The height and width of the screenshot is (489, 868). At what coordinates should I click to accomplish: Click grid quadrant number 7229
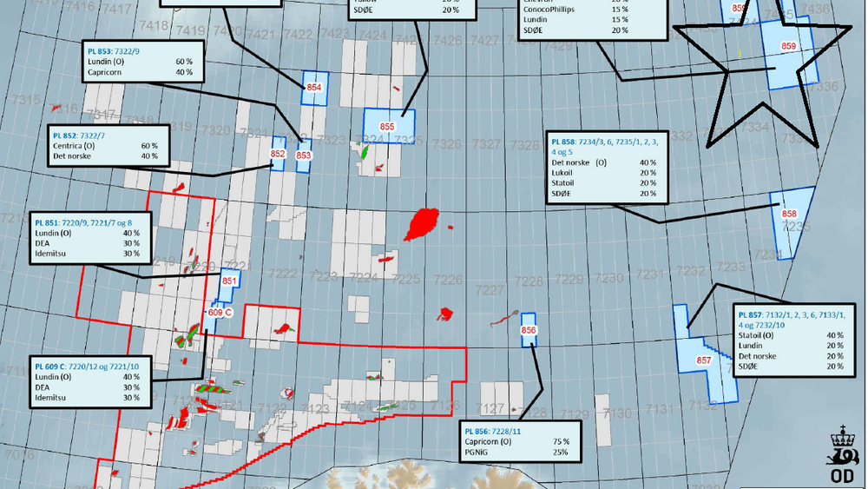pos(569,279)
